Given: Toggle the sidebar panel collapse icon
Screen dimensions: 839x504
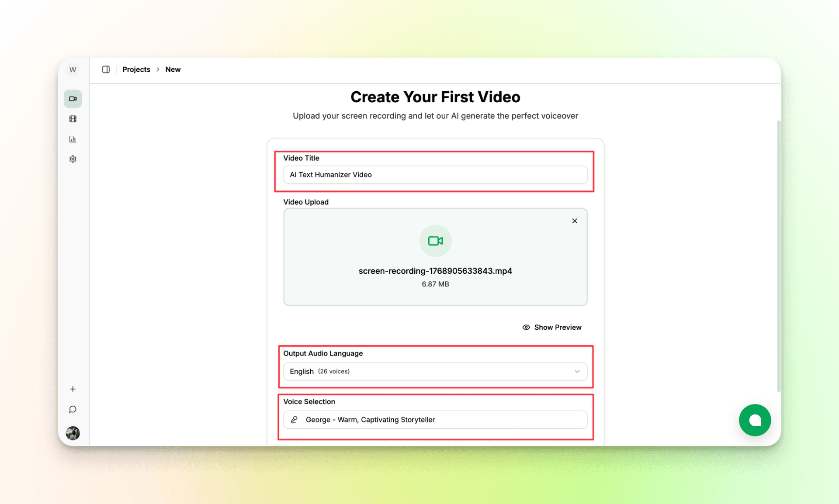Looking at the screenshot, I should click(106, 69).
